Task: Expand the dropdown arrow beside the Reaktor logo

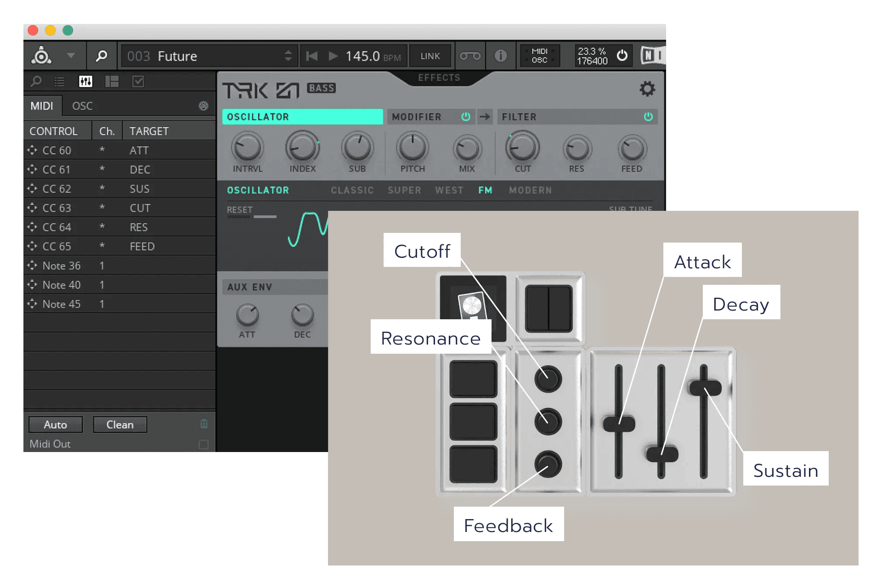Action: pyautogui.click(x=71, y=56)
